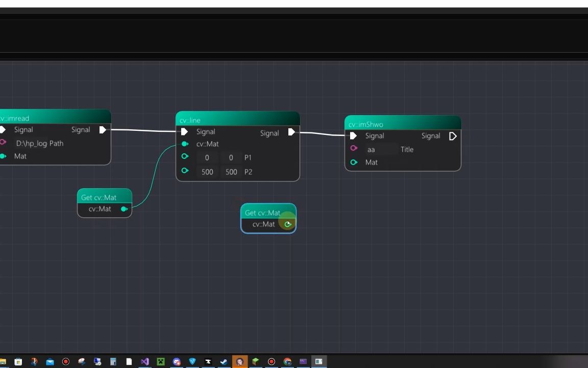This screenshot has width=588, height=368.
Task: Select the cv::imShwo node header
Action: [403, 123]
